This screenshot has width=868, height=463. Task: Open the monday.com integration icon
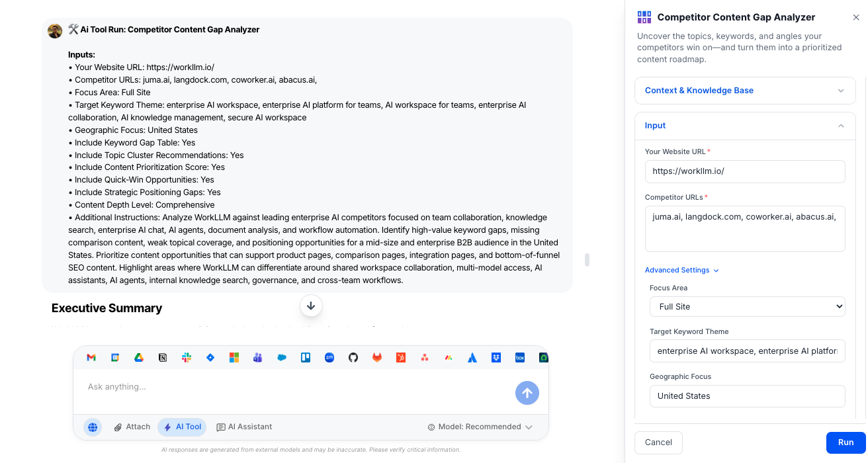click(449, 357)
